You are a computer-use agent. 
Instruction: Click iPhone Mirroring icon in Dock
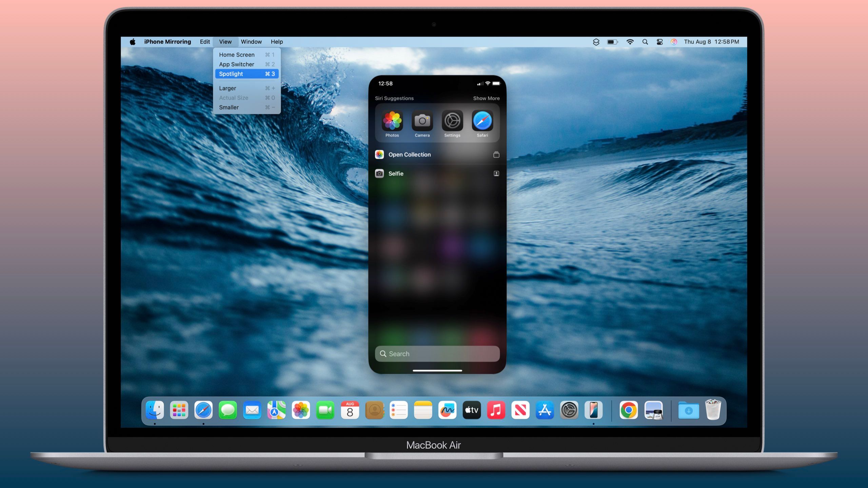point(594,410)
